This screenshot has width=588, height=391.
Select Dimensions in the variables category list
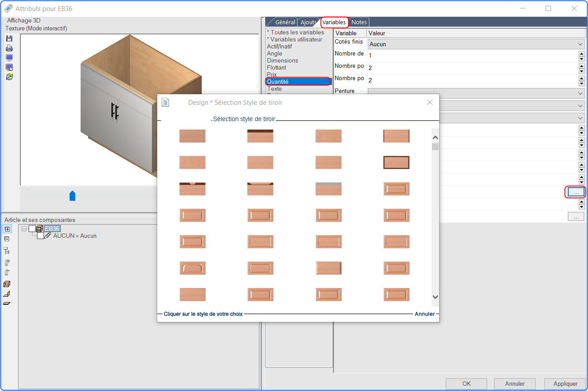(282, 60)
